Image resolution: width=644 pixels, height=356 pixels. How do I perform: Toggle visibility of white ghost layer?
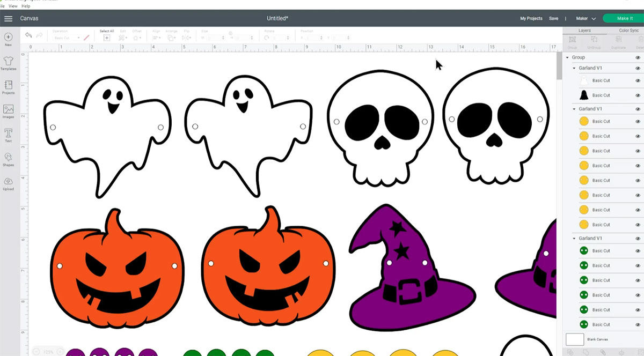(x=638, y=80)
